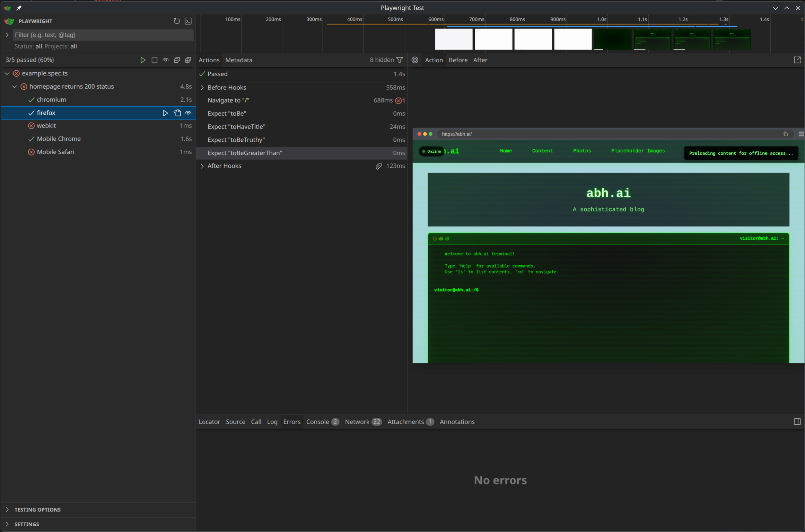Click the filter funnel next to 8 hidden
The width and height of the screenshot is (805, 532).
400,60
